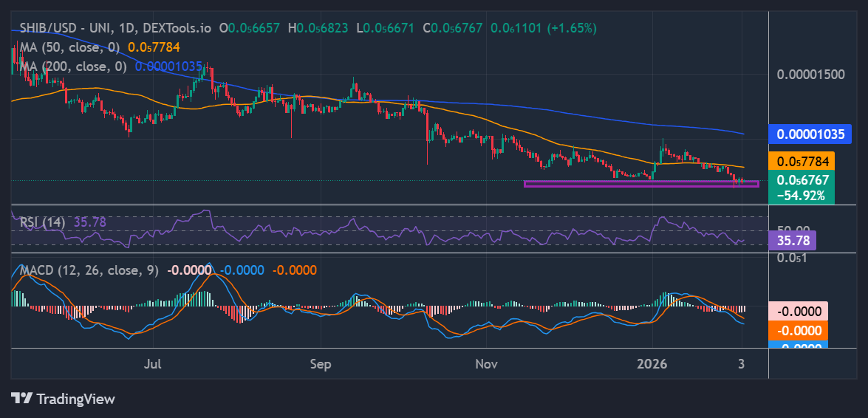Click the 0.00001500 price scale label
The height and width of the screenshot is (418, 868).
(810, 75)
